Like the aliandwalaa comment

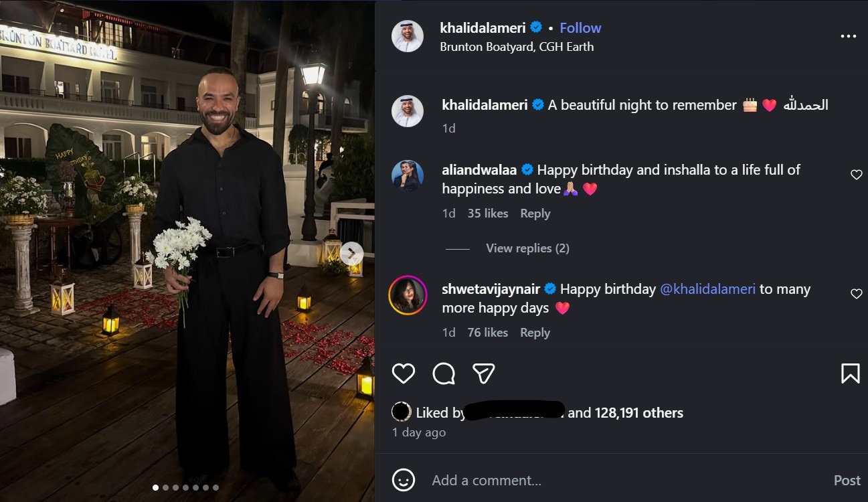(x=856, y=175)
